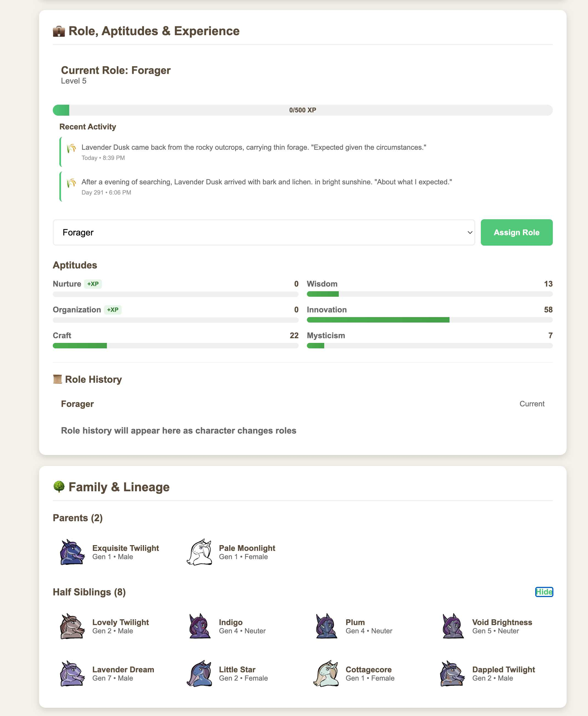This screenshot has width=588, height=716.
Task: Click Little Star's portrait icon
Action: (199, 674)
